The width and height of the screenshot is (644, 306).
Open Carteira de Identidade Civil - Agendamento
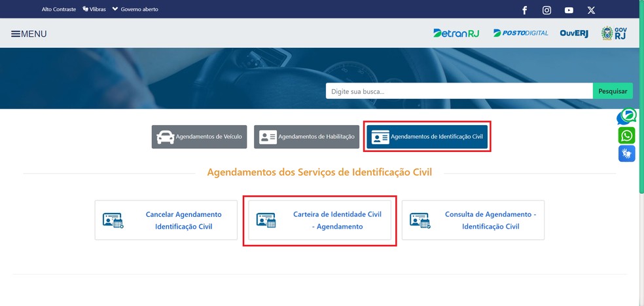click(x=319, y=220)
